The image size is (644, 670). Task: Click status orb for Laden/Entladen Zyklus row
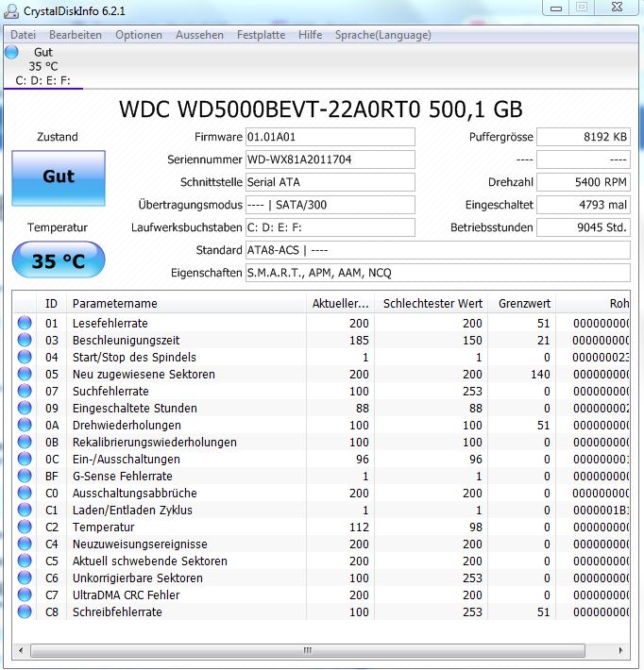point(25,510)
